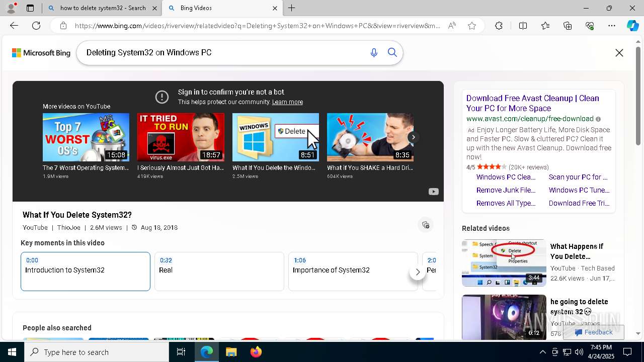Viewport: 644px width, 362px height.
Task: Click the Bing search magnifier button
Action: [x=392, y=53]
